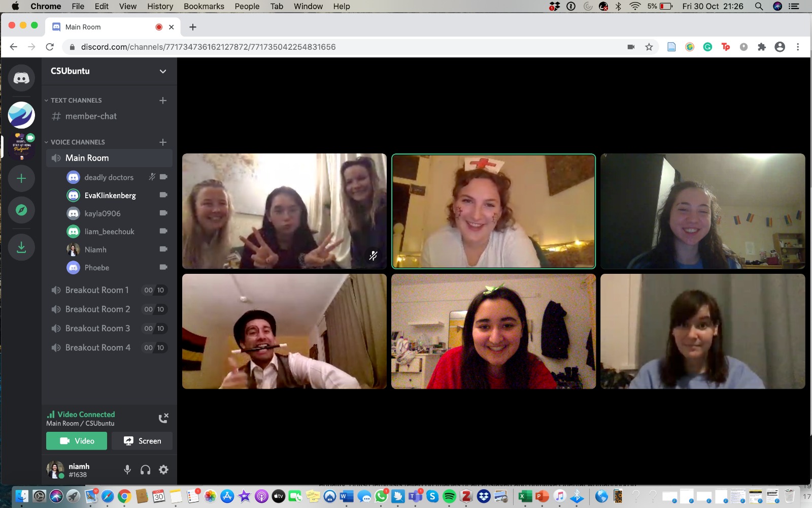Click the camera icon next to Phoebe
812x508 pixels.
click(163, 267)
